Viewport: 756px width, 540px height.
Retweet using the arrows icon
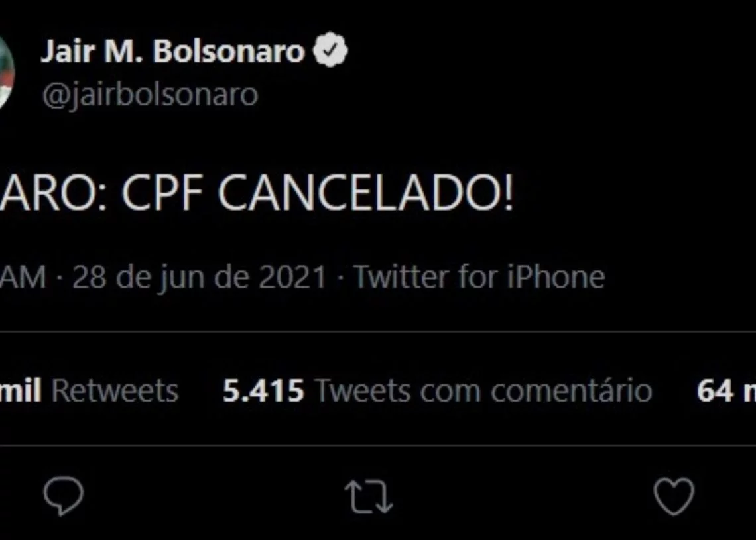(x=368, y=497)
